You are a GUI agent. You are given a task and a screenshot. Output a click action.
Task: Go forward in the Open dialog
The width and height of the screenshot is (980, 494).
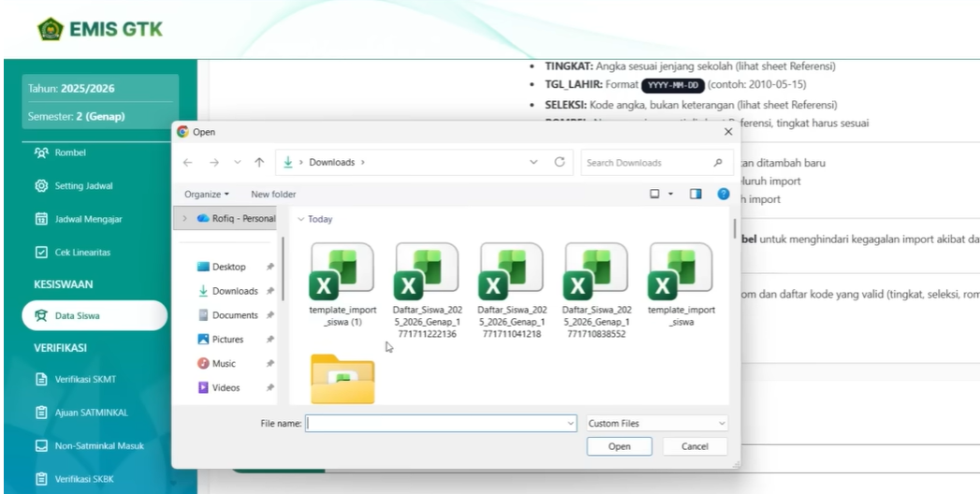click(213, 163)
